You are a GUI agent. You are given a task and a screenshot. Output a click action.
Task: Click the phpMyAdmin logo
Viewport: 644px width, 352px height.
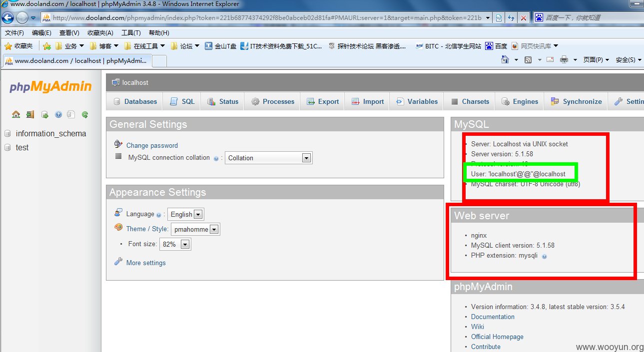pyautogui.click(x=50, y=87)
